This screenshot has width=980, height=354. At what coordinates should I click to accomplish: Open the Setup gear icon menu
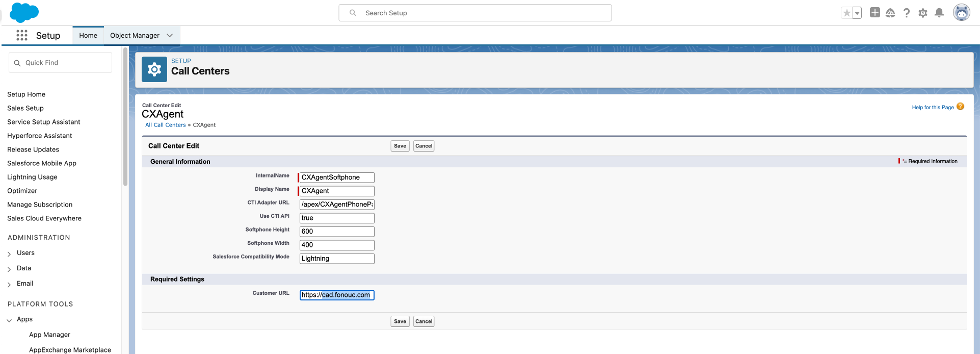pos(923,13)
